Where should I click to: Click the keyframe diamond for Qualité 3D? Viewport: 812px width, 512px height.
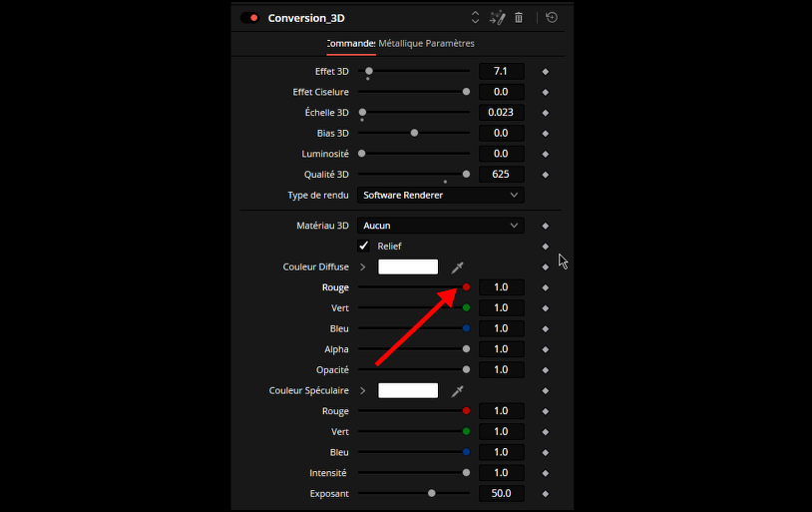[x=545, y=175]
